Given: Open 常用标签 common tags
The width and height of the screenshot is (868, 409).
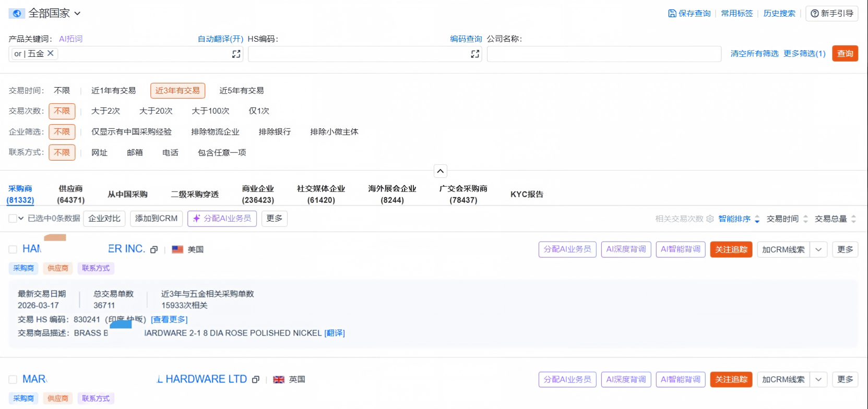Looking at the screenshot, I should pyautogui.click(x=737, y=14).
